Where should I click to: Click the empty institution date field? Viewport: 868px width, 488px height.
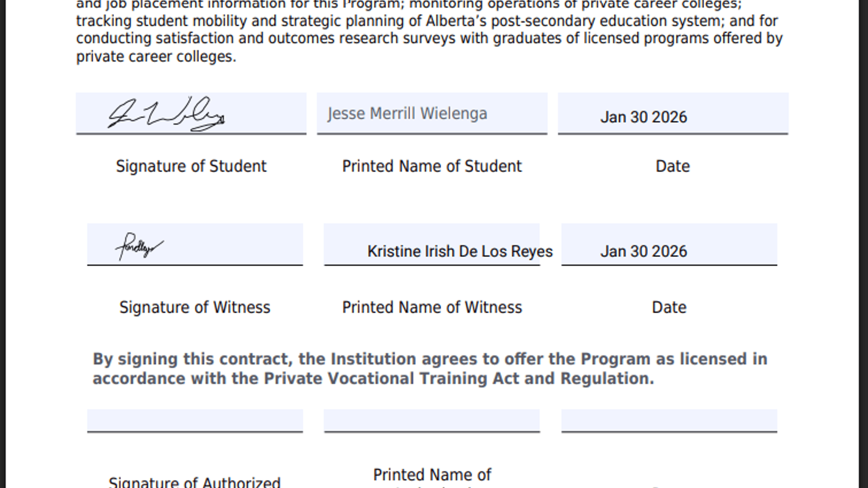669,420
